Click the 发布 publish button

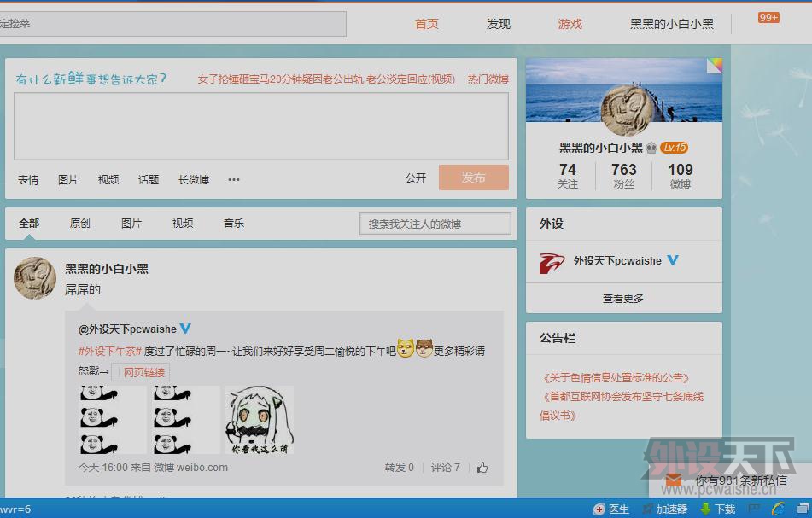[473, 178]
